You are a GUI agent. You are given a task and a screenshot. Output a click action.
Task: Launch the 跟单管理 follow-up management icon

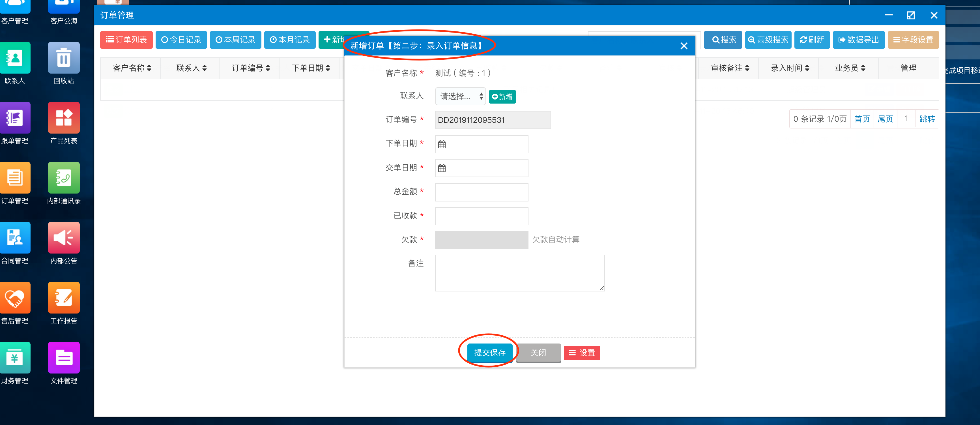tap(14, 118)
